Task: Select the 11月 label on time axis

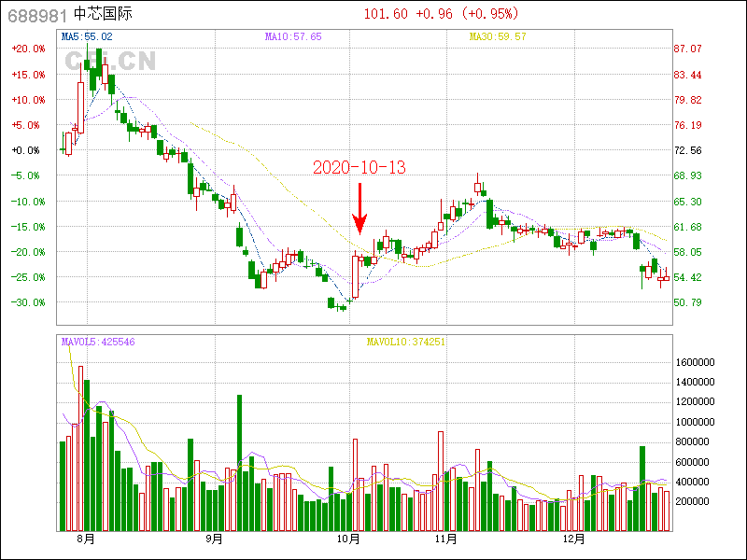Action: (445, 539)
